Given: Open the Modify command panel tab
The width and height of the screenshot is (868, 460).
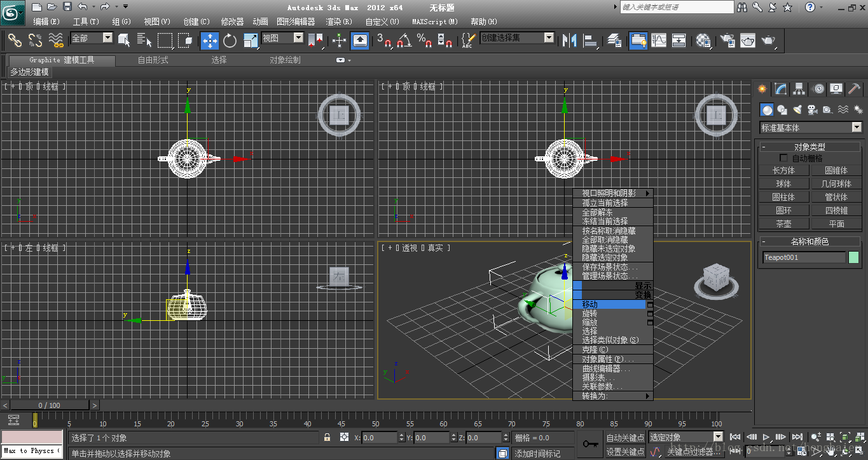Looking at the screenshot, I should 780,89.
